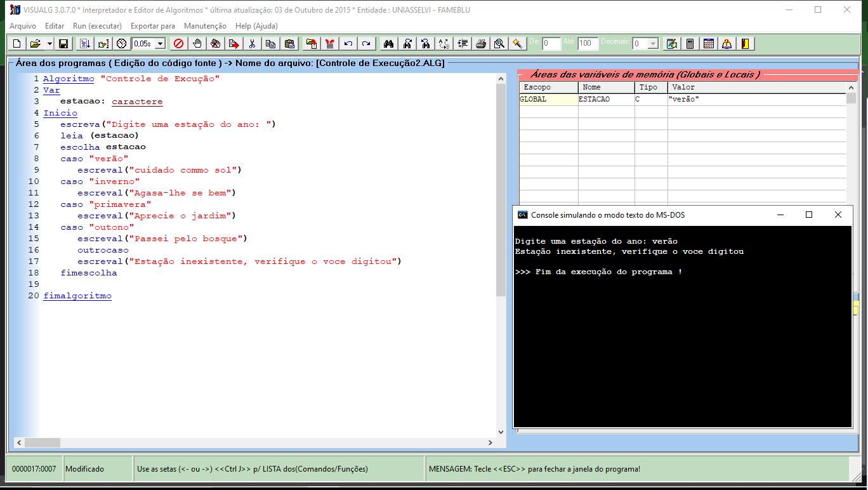The image size is (868, 490).
Task: Click the "verão" value cell in variables table
Action: coord(756,100)
